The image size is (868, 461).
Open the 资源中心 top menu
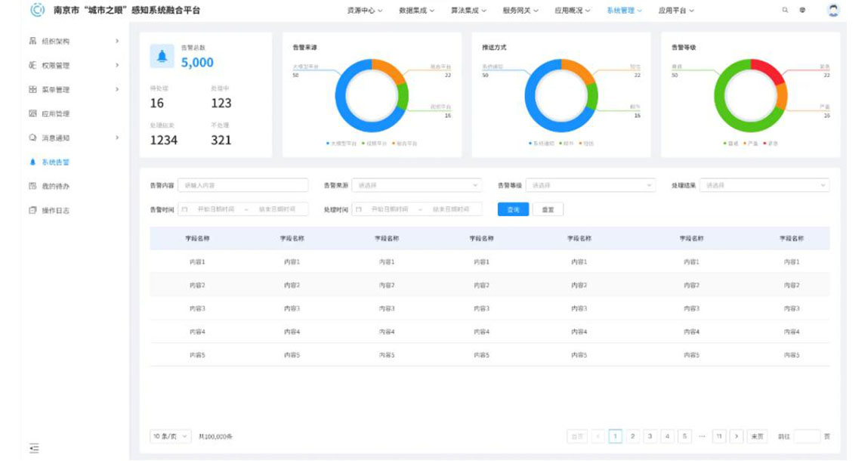coord(364,11)
